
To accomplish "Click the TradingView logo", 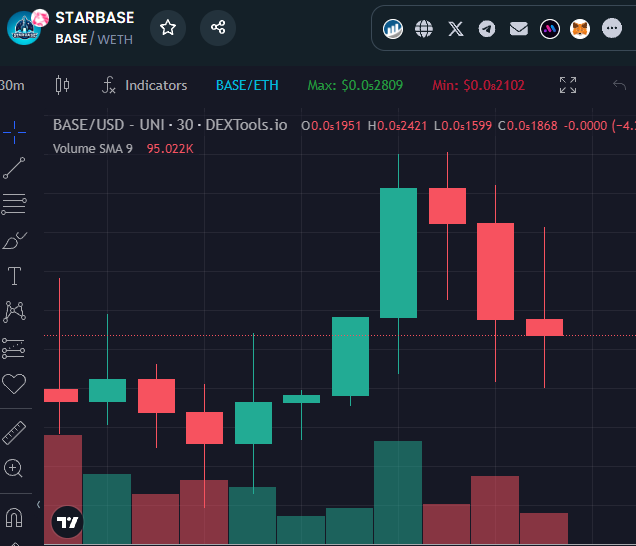I will tap(67, 522).
